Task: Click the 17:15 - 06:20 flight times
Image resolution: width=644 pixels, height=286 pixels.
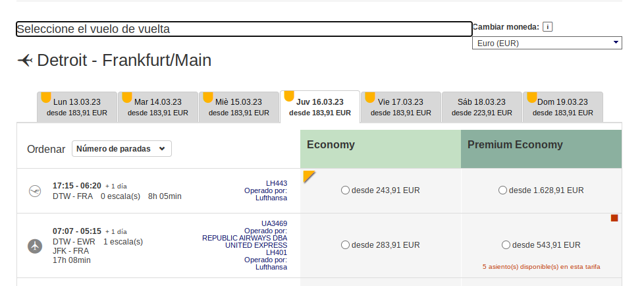Action: [x=77, y=186]
